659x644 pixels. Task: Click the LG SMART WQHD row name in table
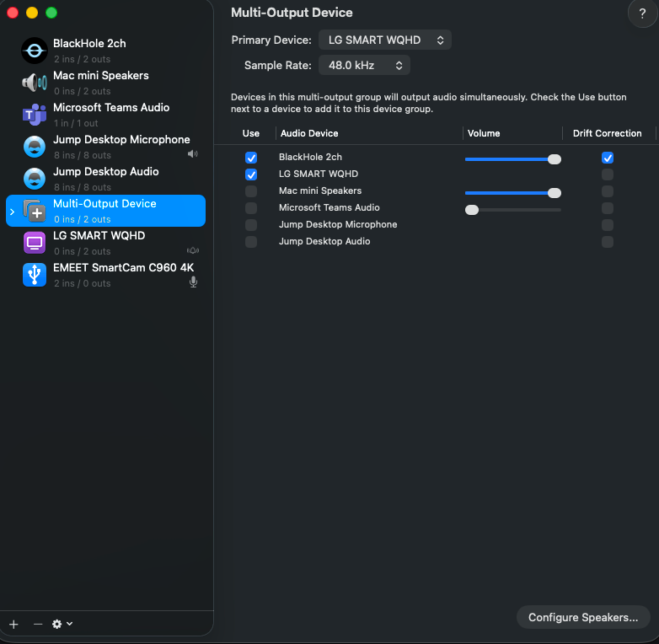tap(319, 174)
